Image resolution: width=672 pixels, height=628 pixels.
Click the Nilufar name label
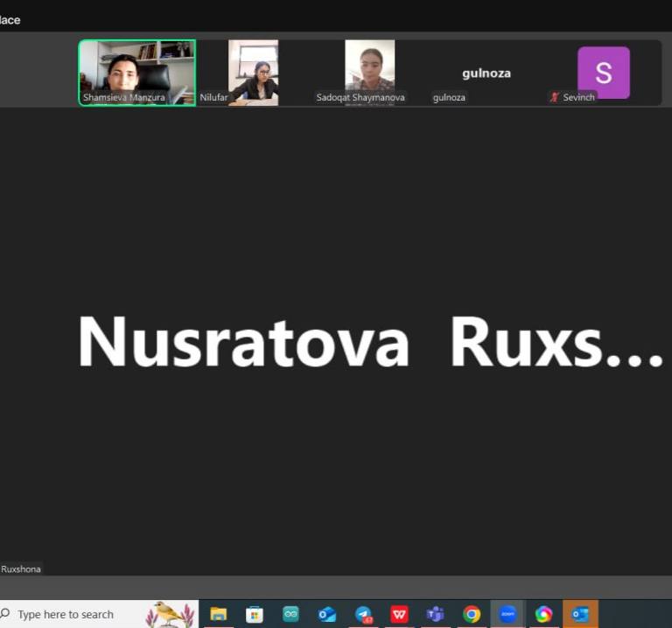(213, 97)
